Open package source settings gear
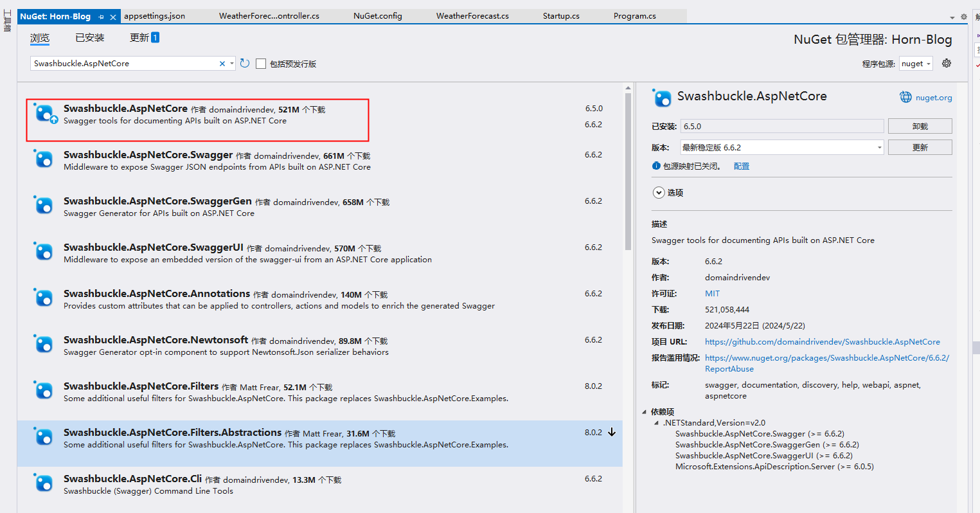980x513 pixels. pyautogui.click(x=946, y=63)
